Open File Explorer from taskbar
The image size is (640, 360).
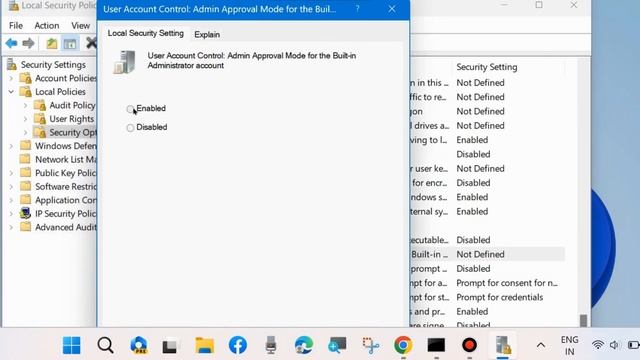[x=204, y=345]
